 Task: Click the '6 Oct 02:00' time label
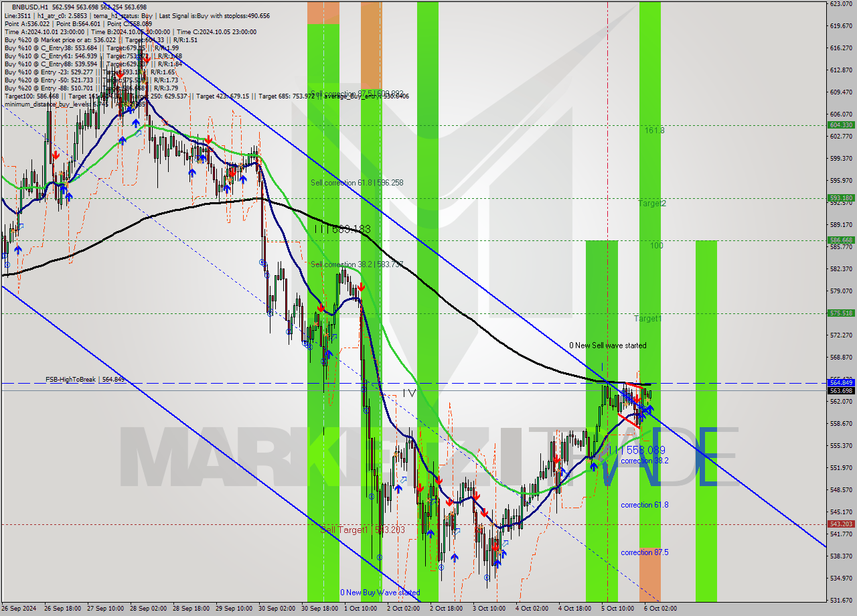point(660,609)
